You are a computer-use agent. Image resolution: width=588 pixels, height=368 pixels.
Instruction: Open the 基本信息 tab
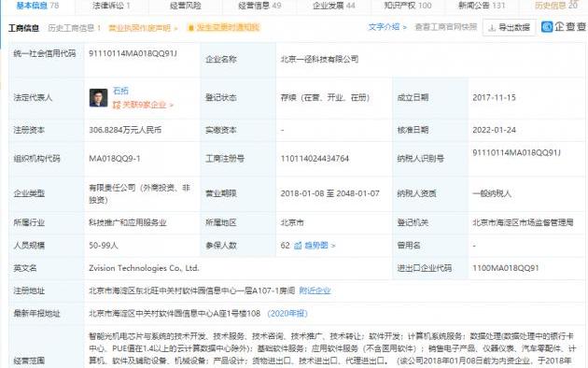[37, 6]
